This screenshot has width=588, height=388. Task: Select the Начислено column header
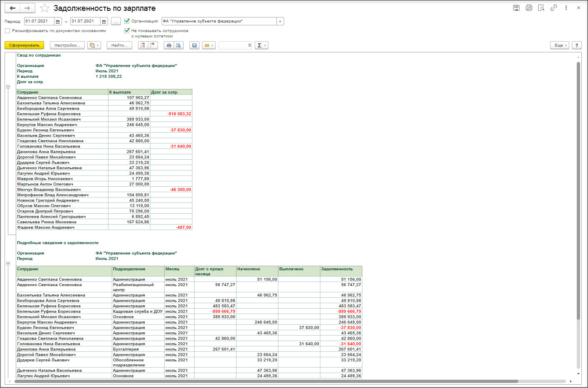pos(257,271)
